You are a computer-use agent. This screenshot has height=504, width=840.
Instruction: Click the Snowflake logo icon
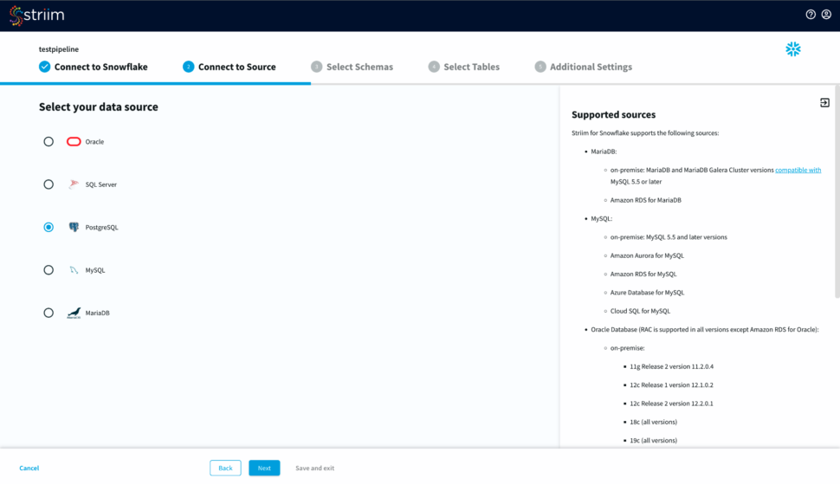coord(792,49)
